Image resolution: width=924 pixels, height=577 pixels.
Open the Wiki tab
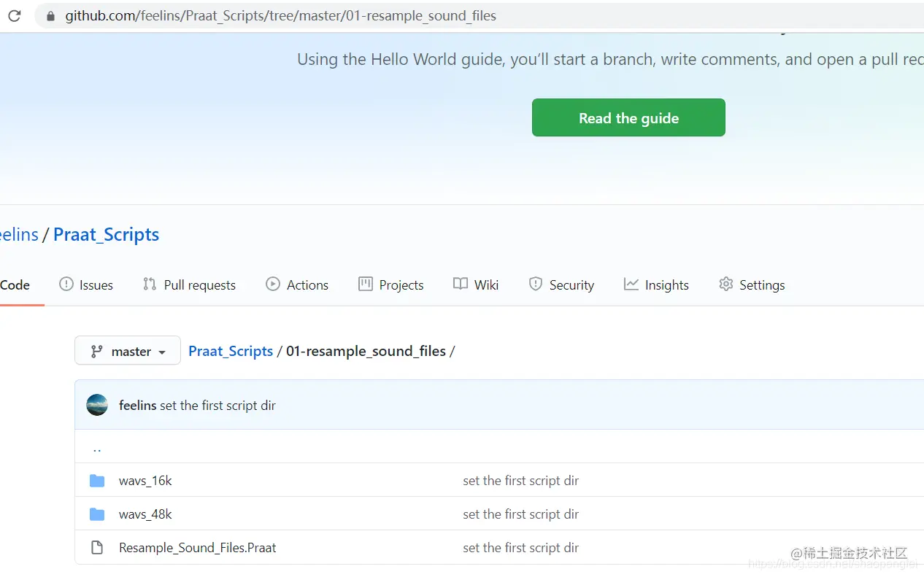click(x=476, y=284)
